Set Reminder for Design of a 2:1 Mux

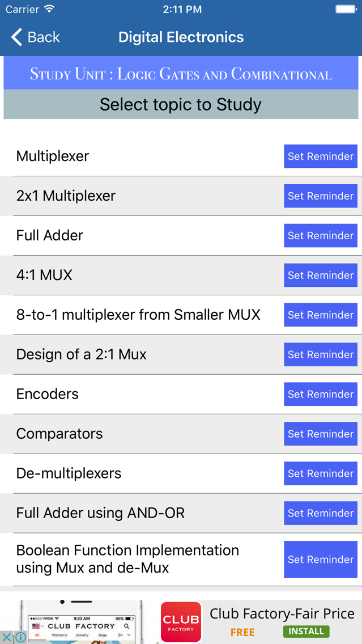[321, 354]
